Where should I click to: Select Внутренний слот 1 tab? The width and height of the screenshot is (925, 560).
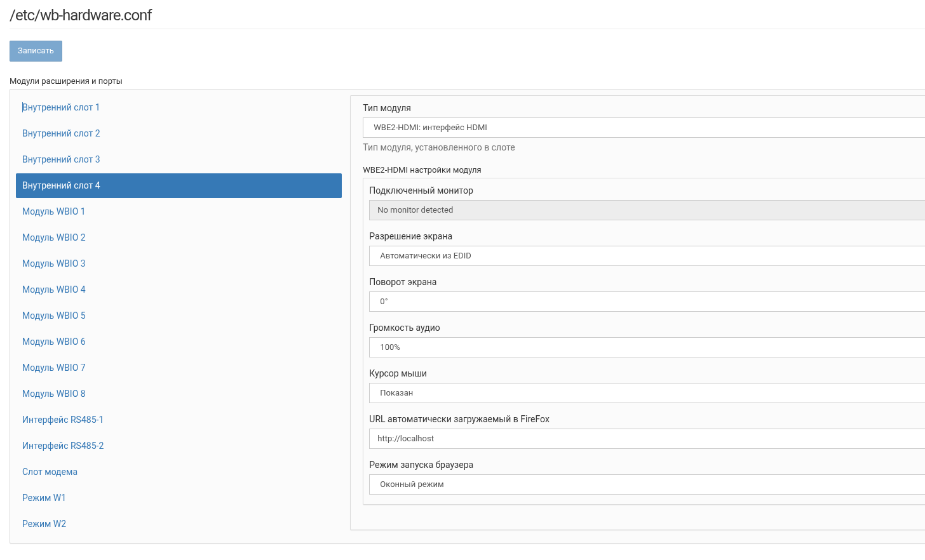61,107
